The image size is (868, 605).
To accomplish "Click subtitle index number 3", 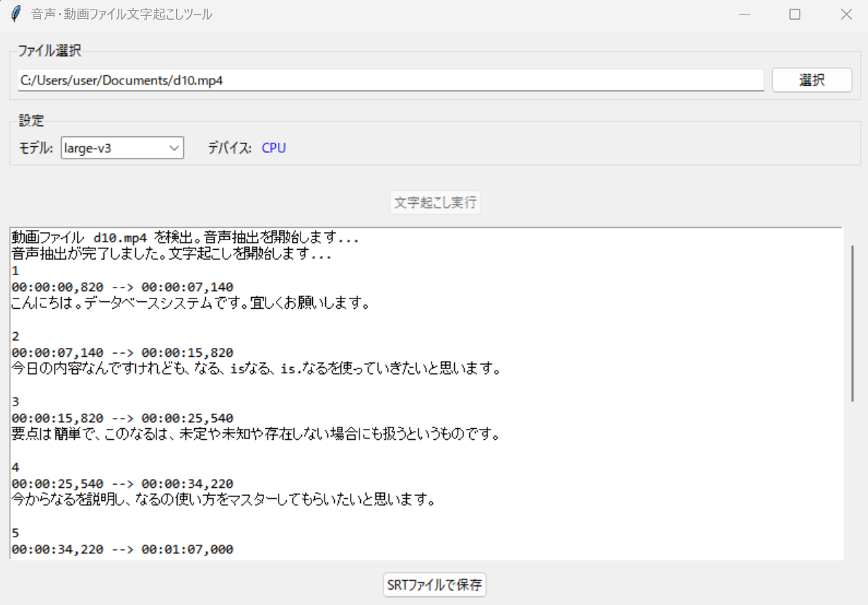I will 15,402.
